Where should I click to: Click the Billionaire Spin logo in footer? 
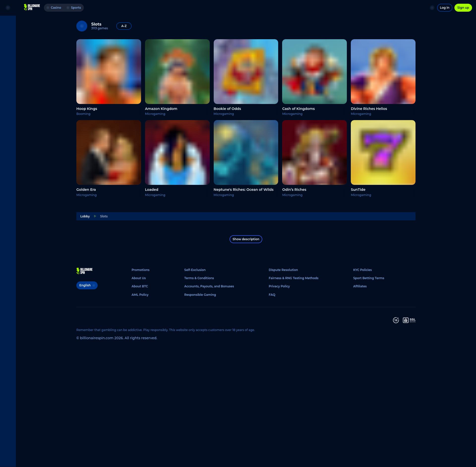pos(84,271)
